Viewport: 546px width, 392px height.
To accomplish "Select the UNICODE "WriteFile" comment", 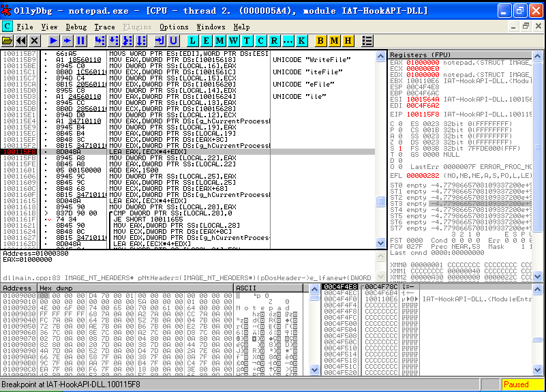I will (x=312, y=60).
